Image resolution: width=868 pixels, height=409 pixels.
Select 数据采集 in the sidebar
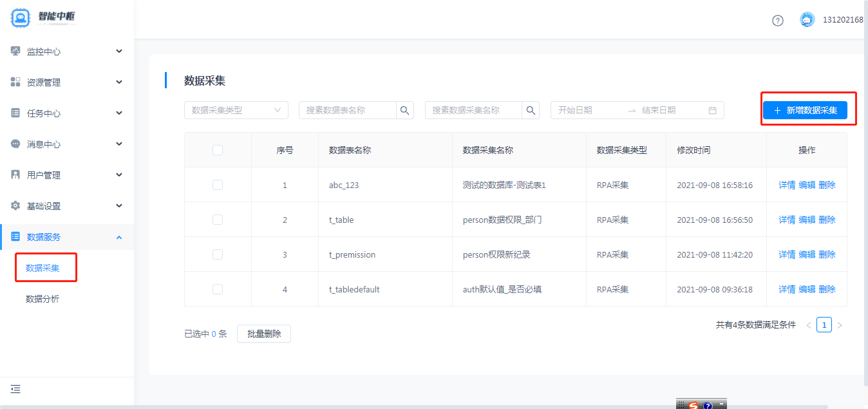pos(42,268)
